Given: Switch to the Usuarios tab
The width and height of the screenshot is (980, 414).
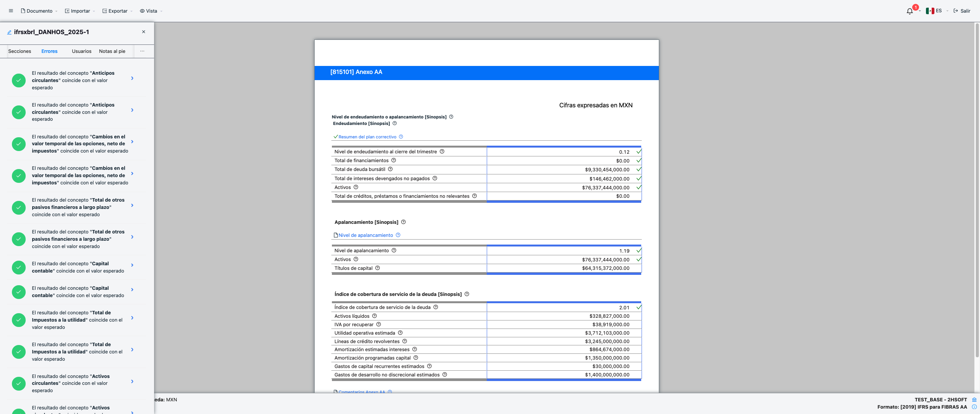Looking at the screenshot, I should pos(81,51).
